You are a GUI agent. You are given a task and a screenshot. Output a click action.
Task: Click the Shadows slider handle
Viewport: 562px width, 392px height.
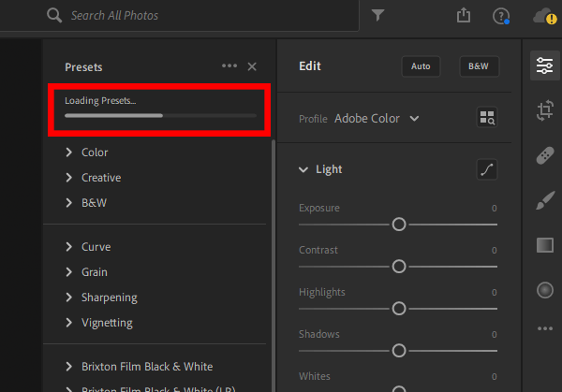(399, 351)
